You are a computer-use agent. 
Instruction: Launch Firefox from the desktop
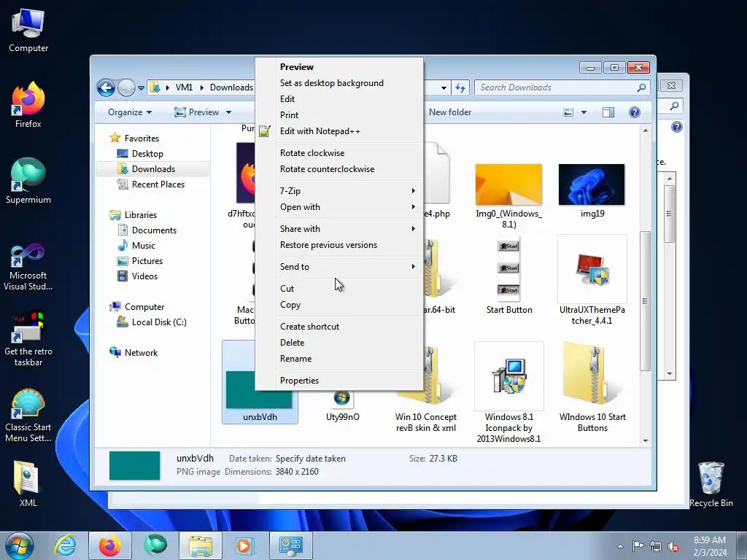pos(28,105)
